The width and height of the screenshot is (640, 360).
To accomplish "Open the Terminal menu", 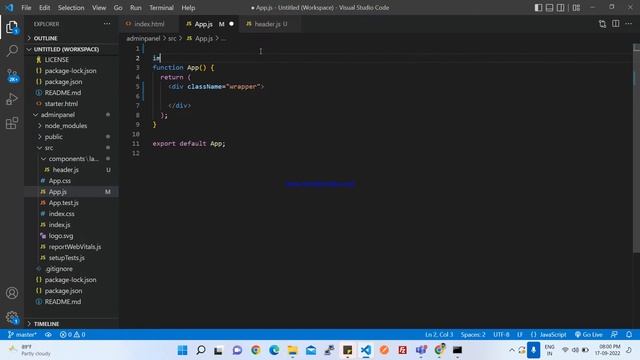I will point(161,8).
